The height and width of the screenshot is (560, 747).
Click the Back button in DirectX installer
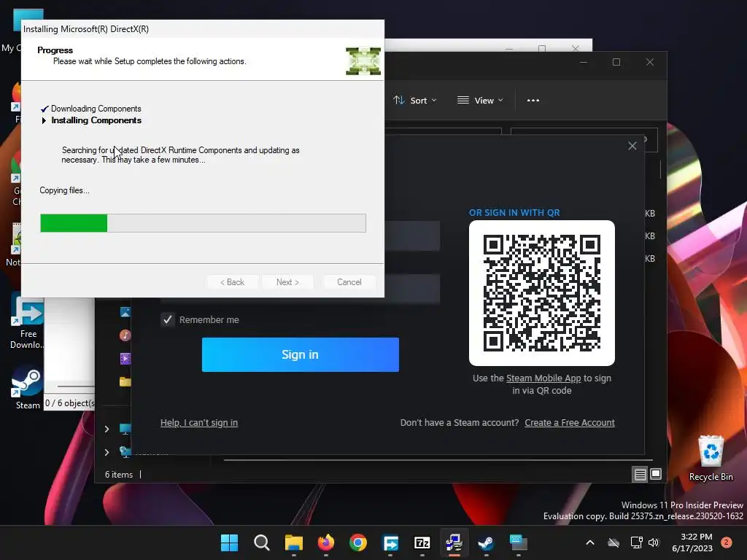(x=233, y=282)
